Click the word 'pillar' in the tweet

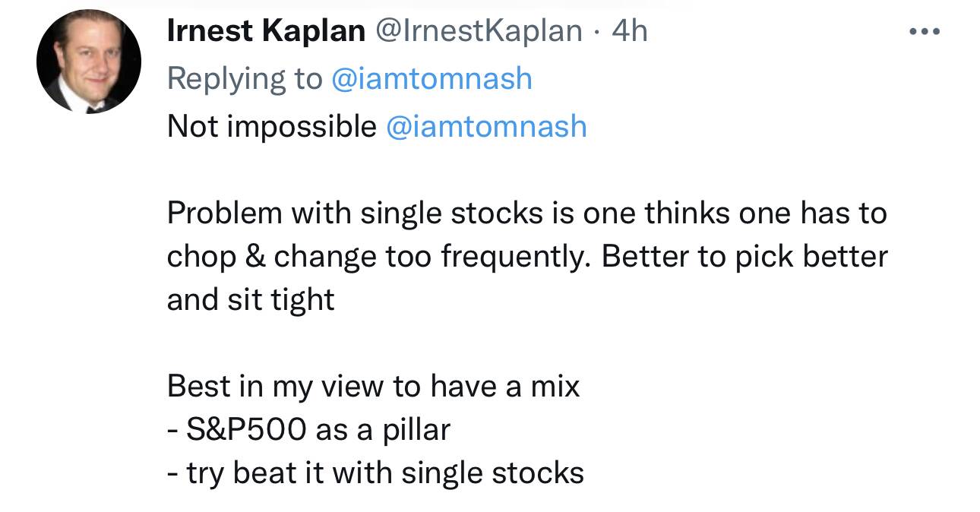[x=416, y=429]
